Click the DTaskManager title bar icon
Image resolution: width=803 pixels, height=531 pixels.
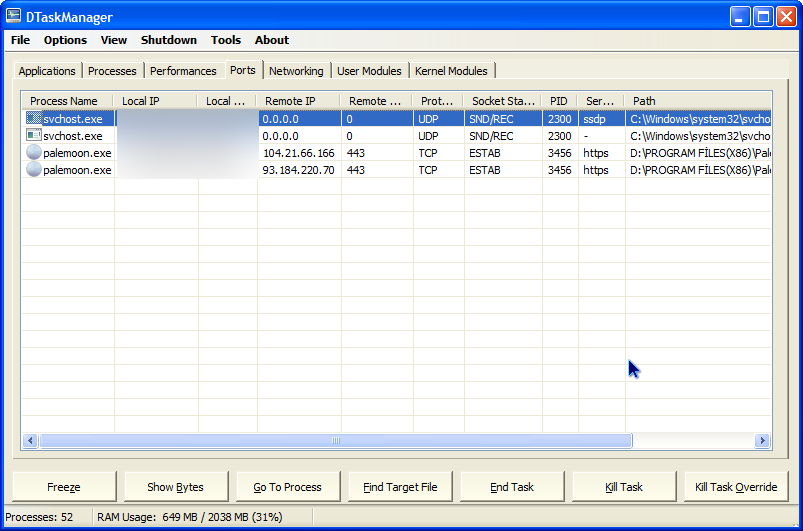[x=13, y=16]
